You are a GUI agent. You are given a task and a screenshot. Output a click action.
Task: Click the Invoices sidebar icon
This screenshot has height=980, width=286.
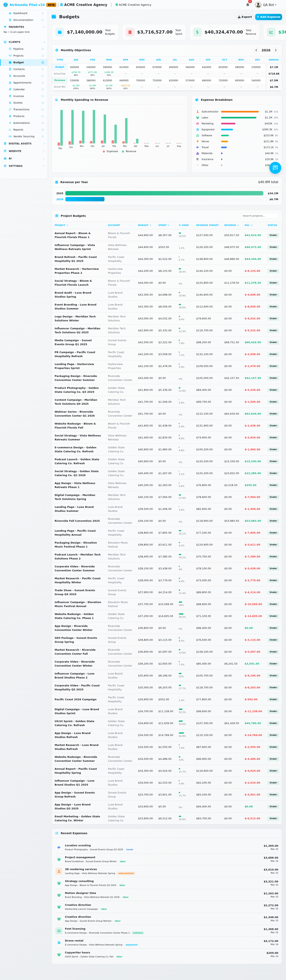pyautogui.click(x=10, y=96)
